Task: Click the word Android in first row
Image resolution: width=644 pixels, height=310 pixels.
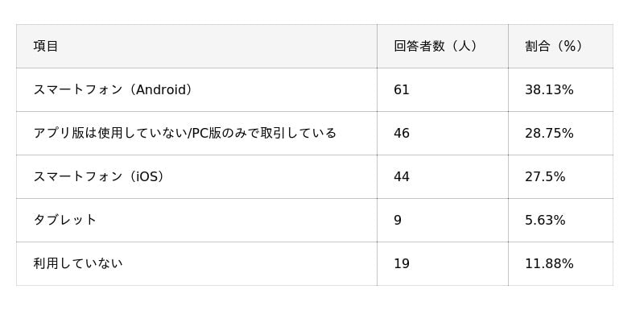Action: [162, 89]
